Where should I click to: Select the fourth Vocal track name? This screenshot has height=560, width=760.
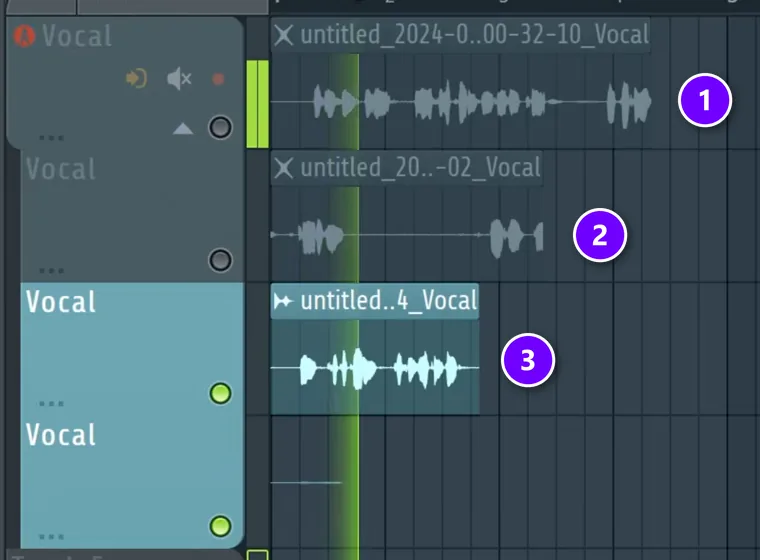(x=61, y=435)
